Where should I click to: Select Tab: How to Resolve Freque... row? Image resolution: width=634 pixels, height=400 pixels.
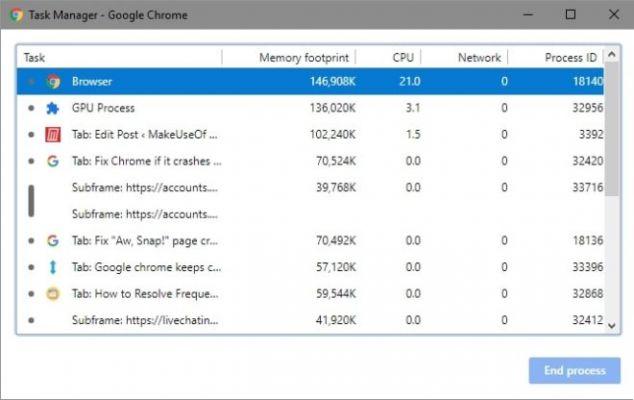[x=310, y=294]
